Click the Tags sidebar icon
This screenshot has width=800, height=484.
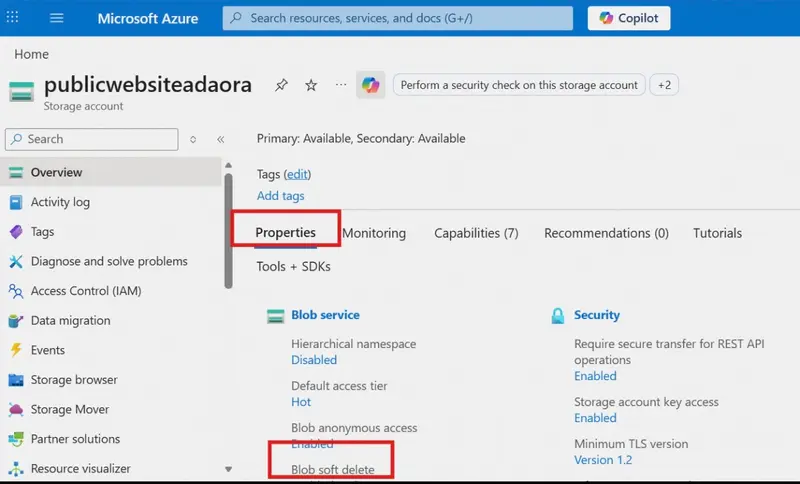click(16, 232)
